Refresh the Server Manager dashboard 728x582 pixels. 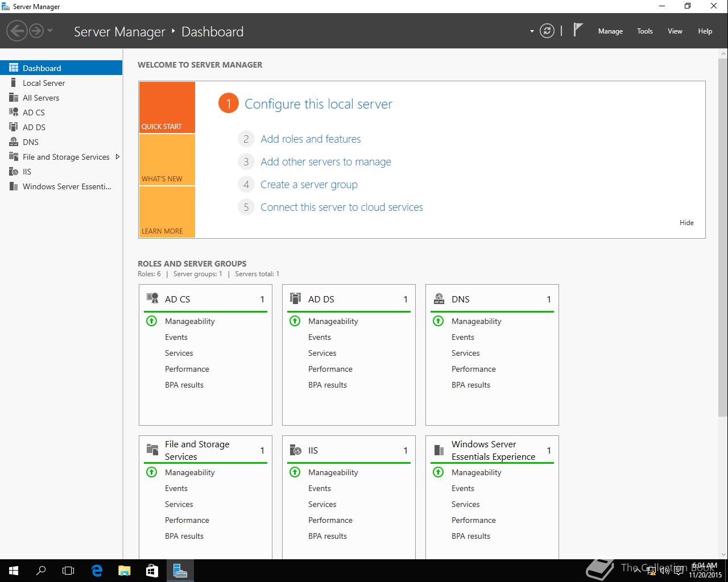[547, 31]
